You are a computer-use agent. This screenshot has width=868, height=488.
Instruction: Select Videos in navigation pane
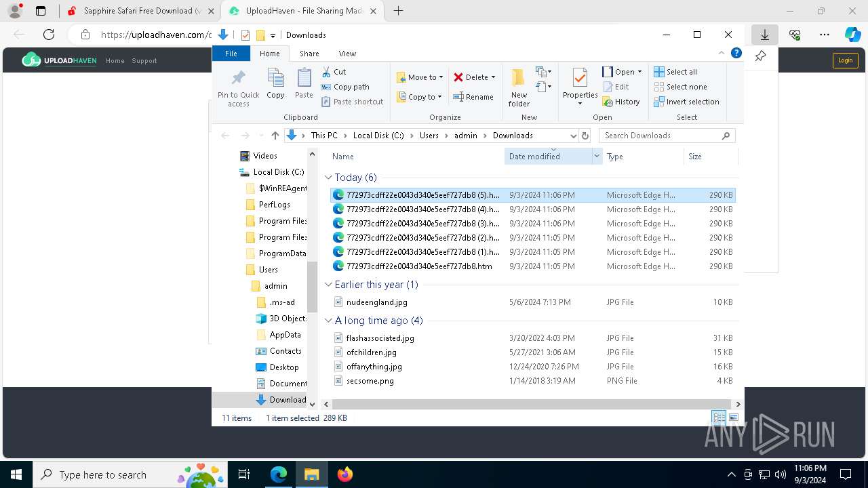coord(265,156)
